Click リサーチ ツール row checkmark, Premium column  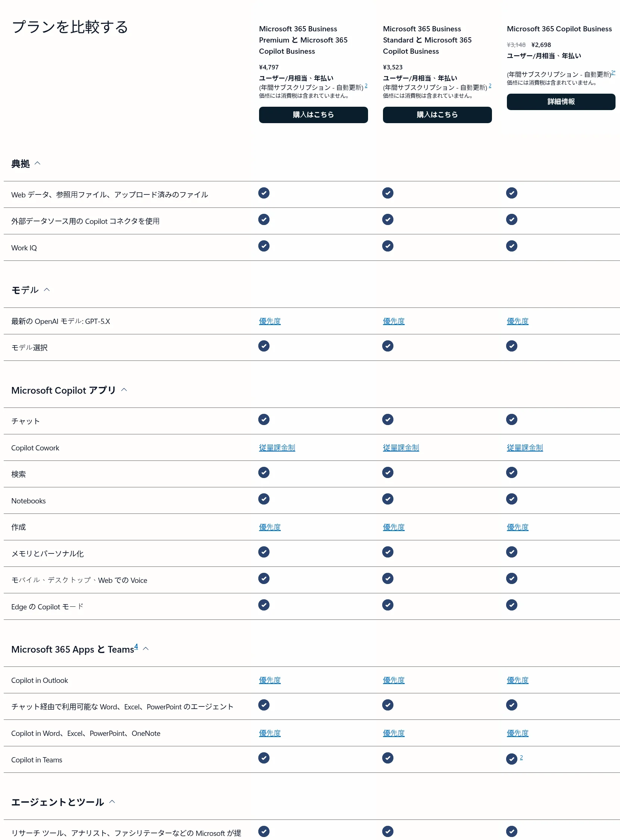pyautogui.click(x=264, y=831)
